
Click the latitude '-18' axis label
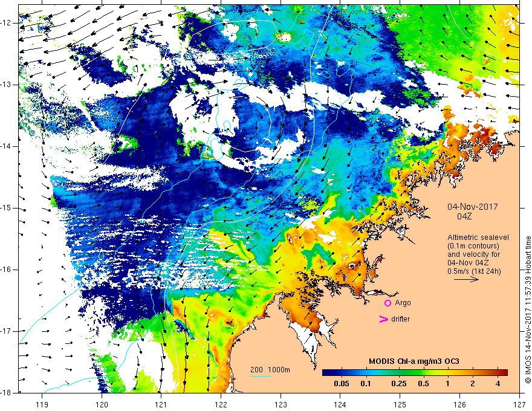tap(6, 393)
